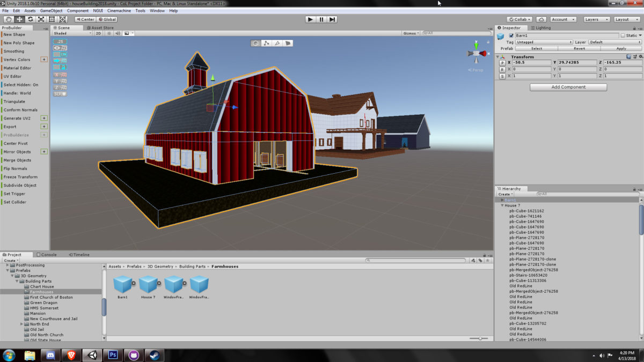Image resolution: width=644 pixels, height=362 pixels.
Task: Toggle scene lighting sun icon
Action: [108, 33]
